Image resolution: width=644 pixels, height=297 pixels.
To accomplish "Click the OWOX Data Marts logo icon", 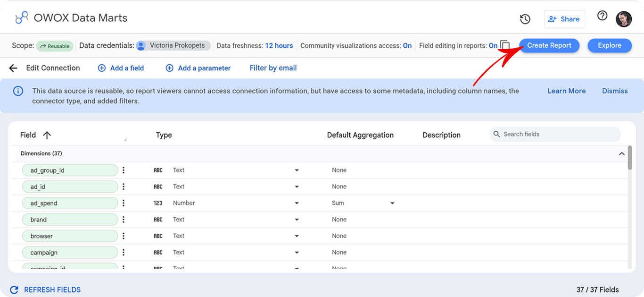I will tap(22, 18).
